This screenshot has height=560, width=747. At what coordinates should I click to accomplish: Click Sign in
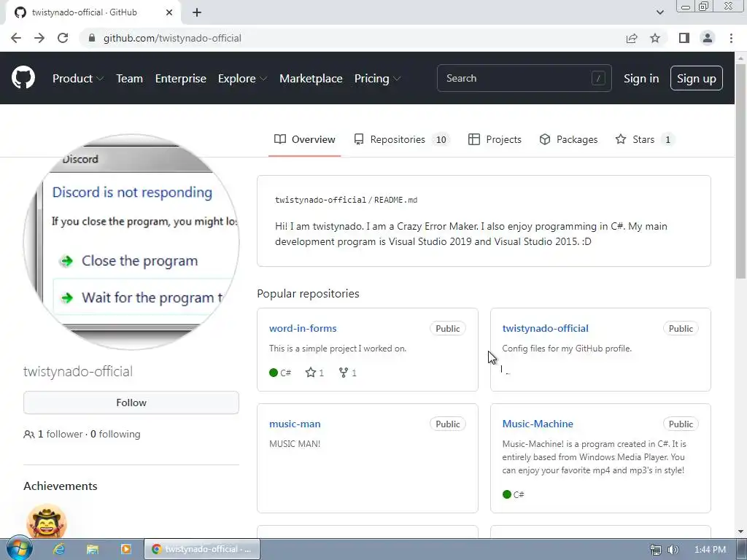coord(641,79)
